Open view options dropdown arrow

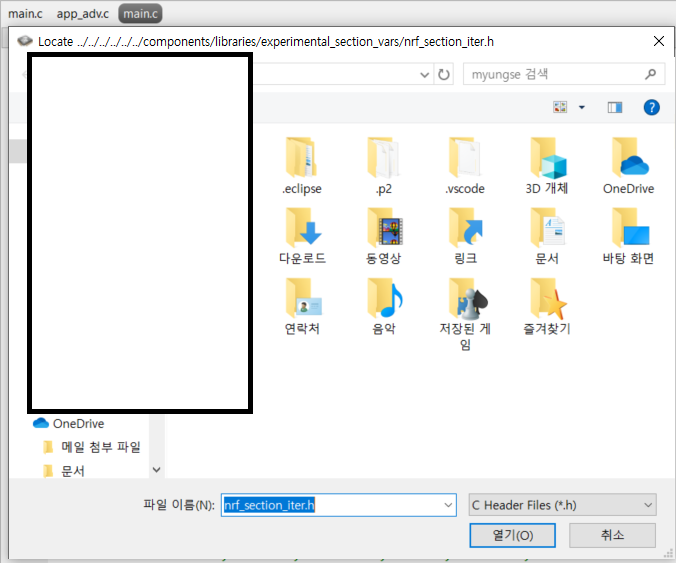click(x=582, y=107)
